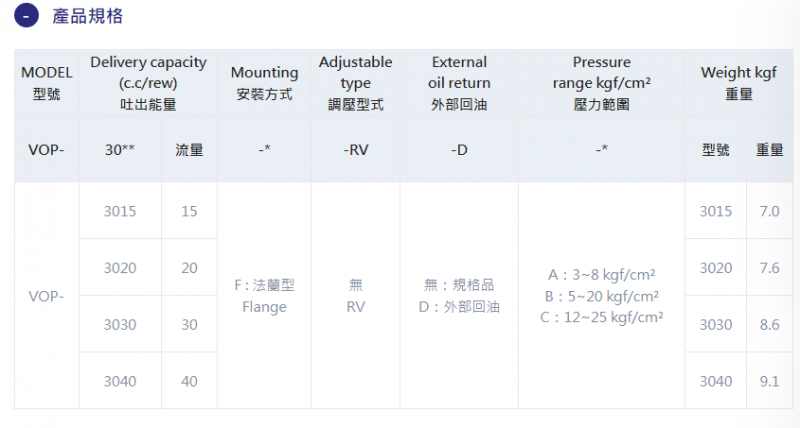800x428 pixels.
Task: Select the MODEL 型號 column header
Action: (46, 83)
